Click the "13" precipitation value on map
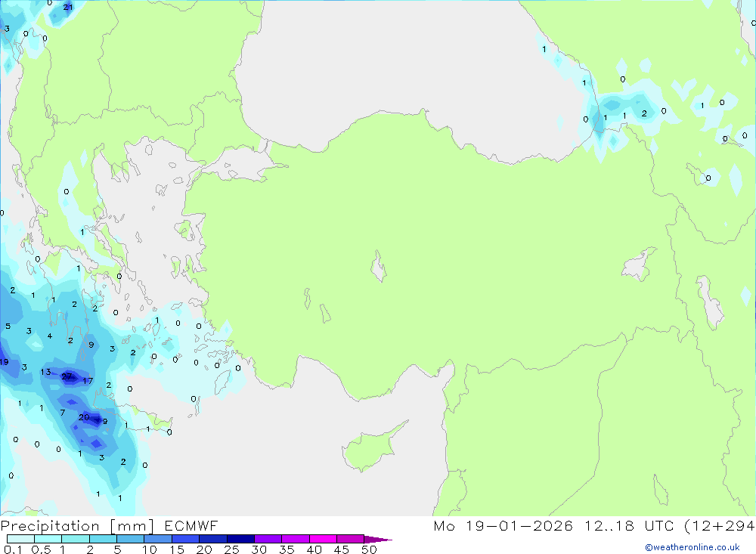756x554 pixels. click(x=46, y=372)
